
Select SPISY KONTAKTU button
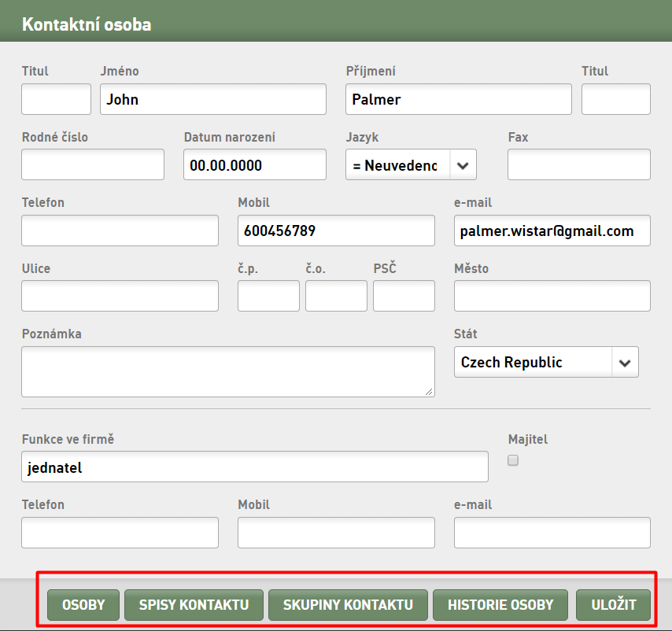[194, 605]
